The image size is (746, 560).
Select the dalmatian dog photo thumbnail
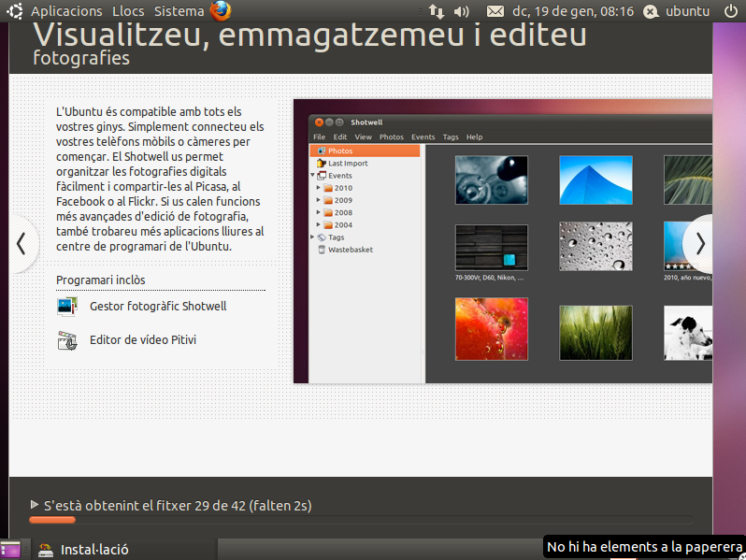688,333
